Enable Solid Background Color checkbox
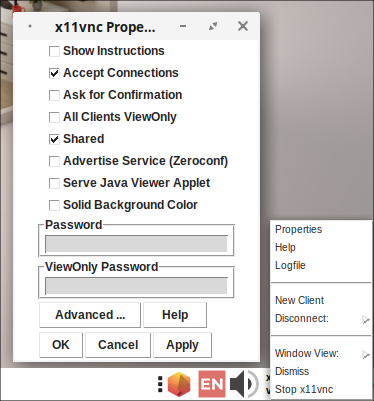Viewport: 374px width, 401px height. pyautogui.click(x=54, y=205)
